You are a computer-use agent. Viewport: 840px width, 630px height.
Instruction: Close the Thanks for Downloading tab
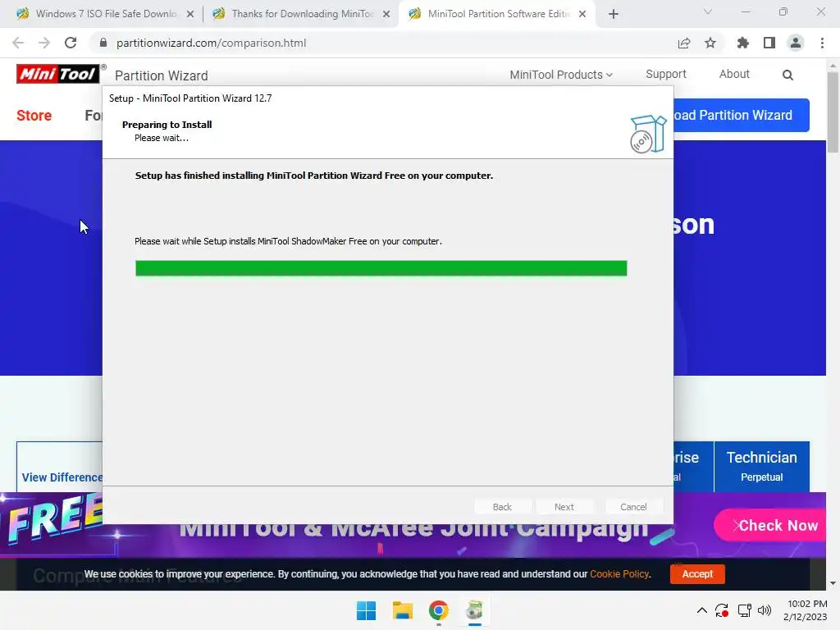(x=386, y=15)
